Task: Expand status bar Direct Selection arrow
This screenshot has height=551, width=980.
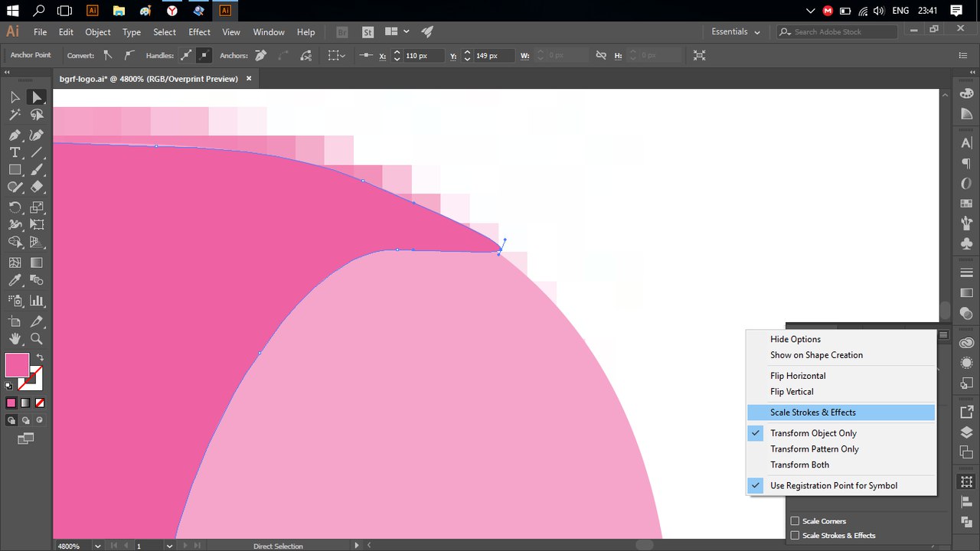Action: tap(356, 546)
